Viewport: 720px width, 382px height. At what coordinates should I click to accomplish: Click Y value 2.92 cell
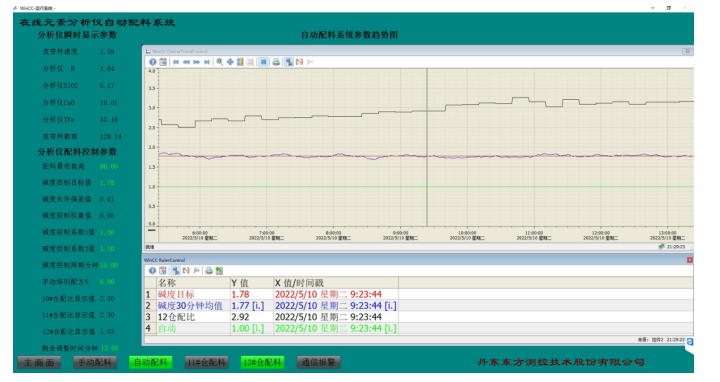tap(252, 317)
